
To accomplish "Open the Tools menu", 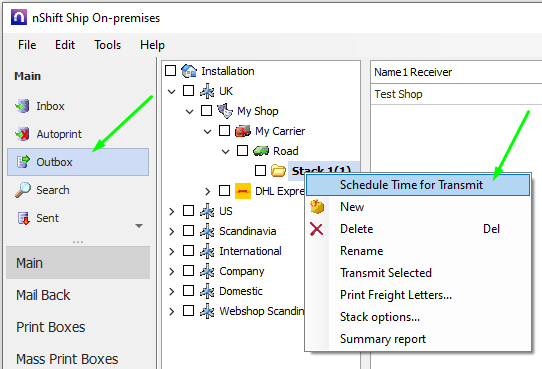I will pos(108,45).
